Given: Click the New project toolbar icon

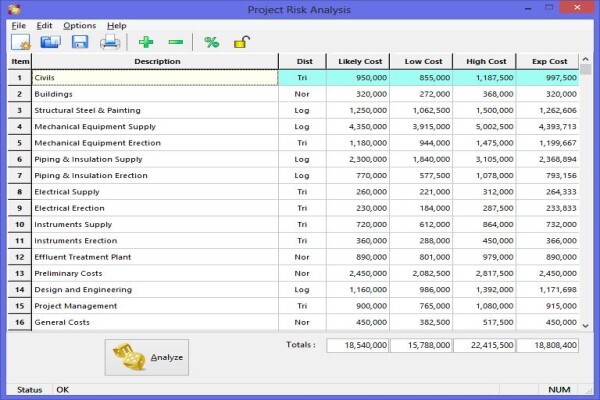Looking at the screenshot, I should point(21,42).
